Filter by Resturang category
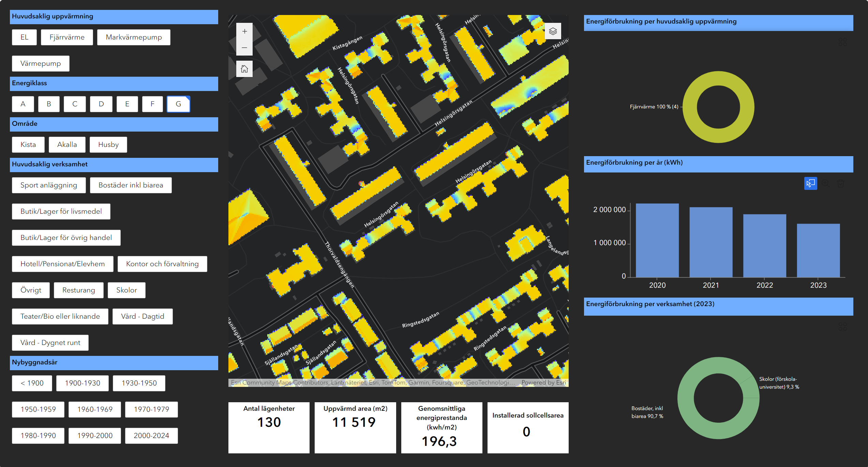Viewport: 868px width, 467px height. [79, 290]
